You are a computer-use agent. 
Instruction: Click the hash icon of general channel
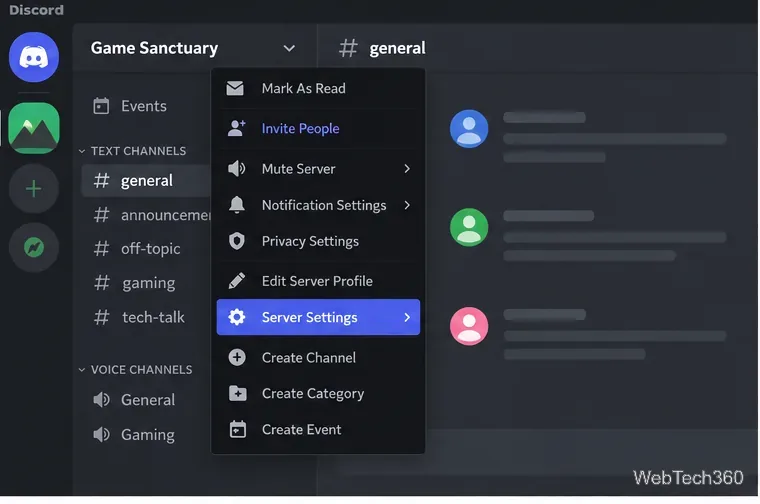click(x=101, y=180)
